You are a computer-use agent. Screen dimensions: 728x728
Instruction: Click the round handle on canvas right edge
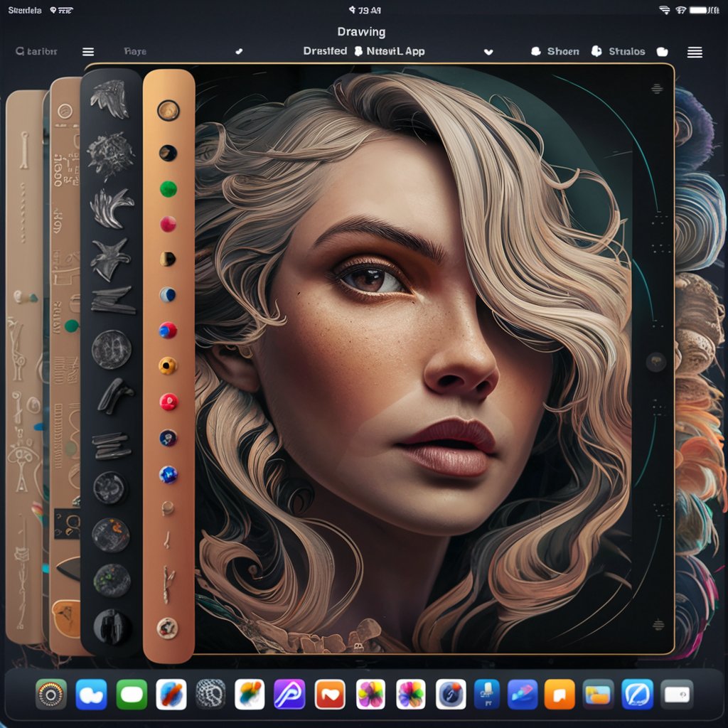(x=655, y=362)
